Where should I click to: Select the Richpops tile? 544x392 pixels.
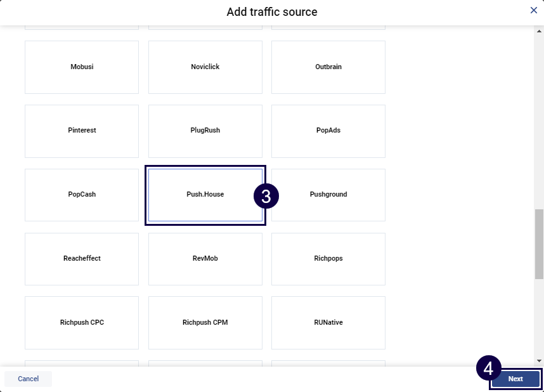328,259
